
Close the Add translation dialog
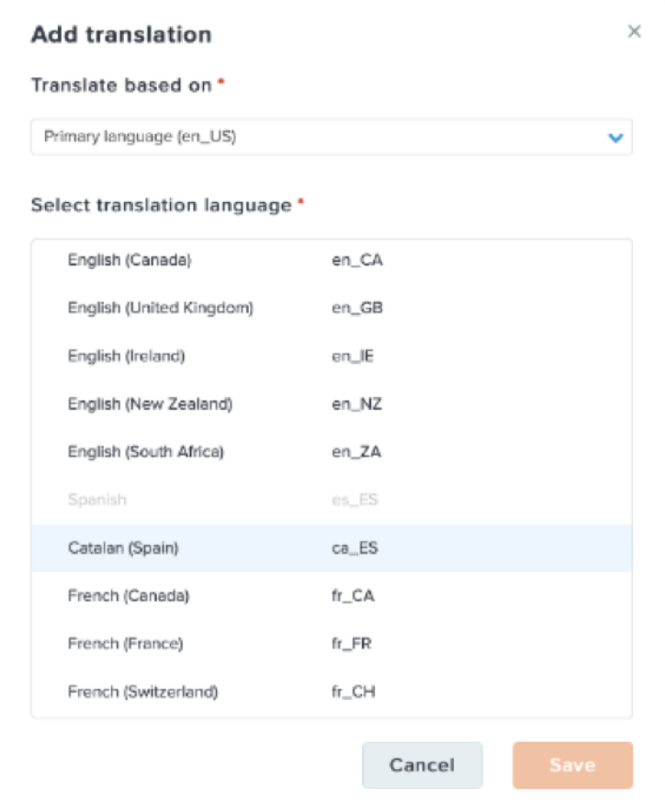click(634, 32)
